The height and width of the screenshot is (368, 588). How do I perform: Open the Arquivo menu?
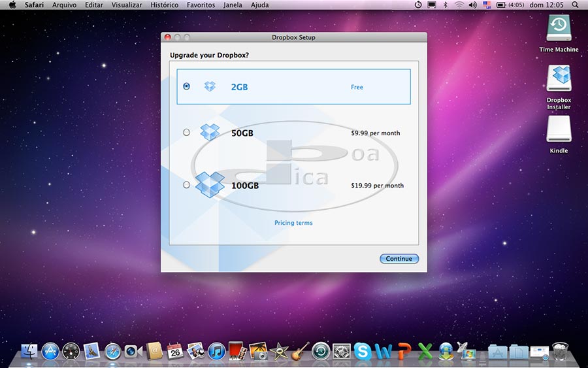(64, 5)
